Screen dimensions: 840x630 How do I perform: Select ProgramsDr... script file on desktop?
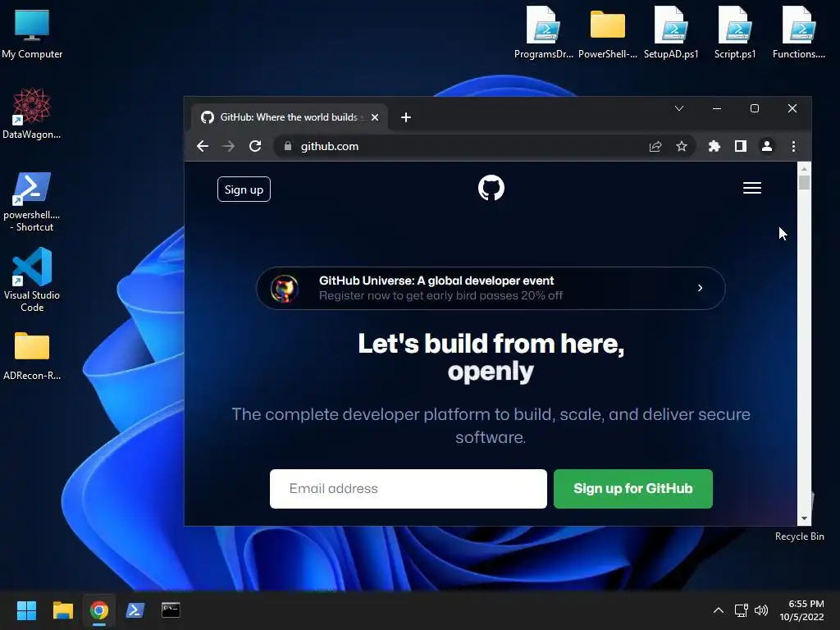(x=543, y=32)
